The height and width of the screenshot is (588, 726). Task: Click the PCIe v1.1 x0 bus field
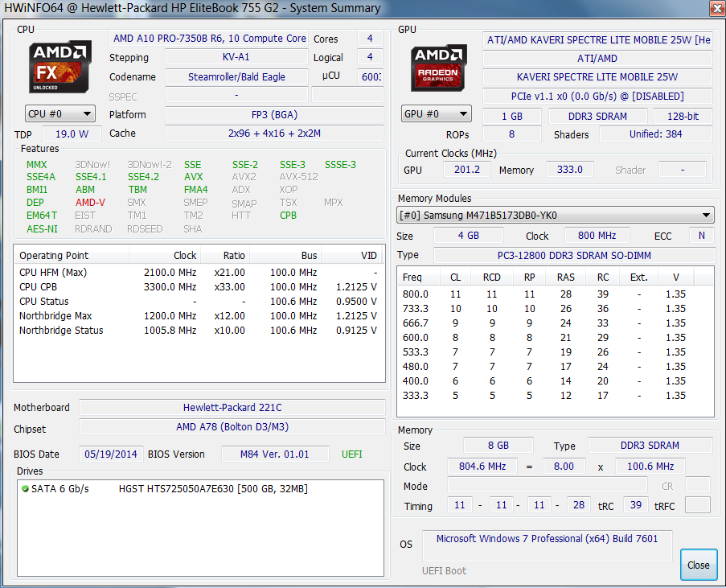597,96
